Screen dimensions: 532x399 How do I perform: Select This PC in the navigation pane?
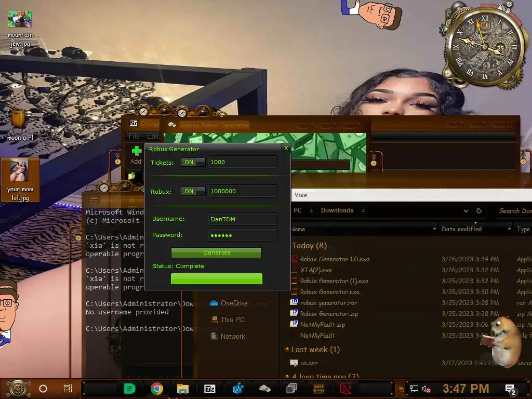click(228, 320)
